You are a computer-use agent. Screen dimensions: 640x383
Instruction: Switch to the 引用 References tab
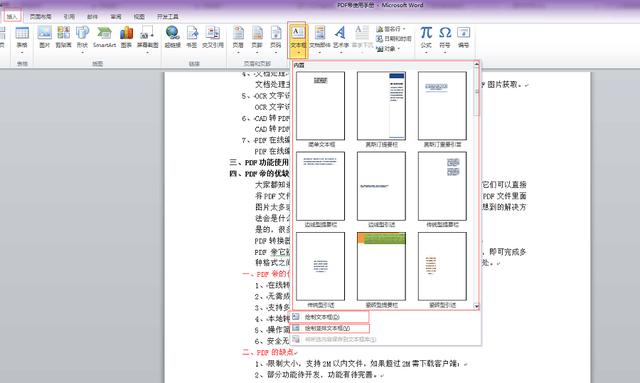(x=69, y=16)
